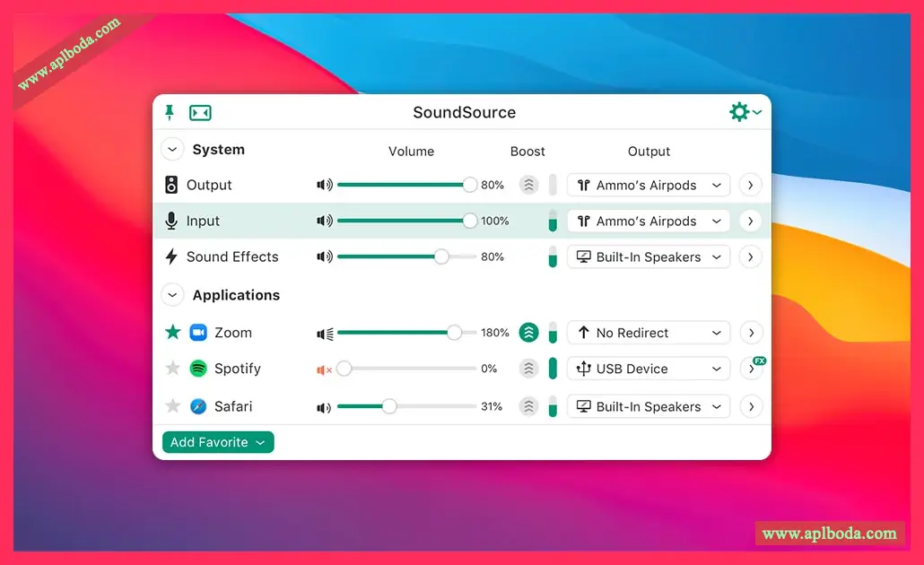Enable Boost for the Safari row

tap(529, 406)
